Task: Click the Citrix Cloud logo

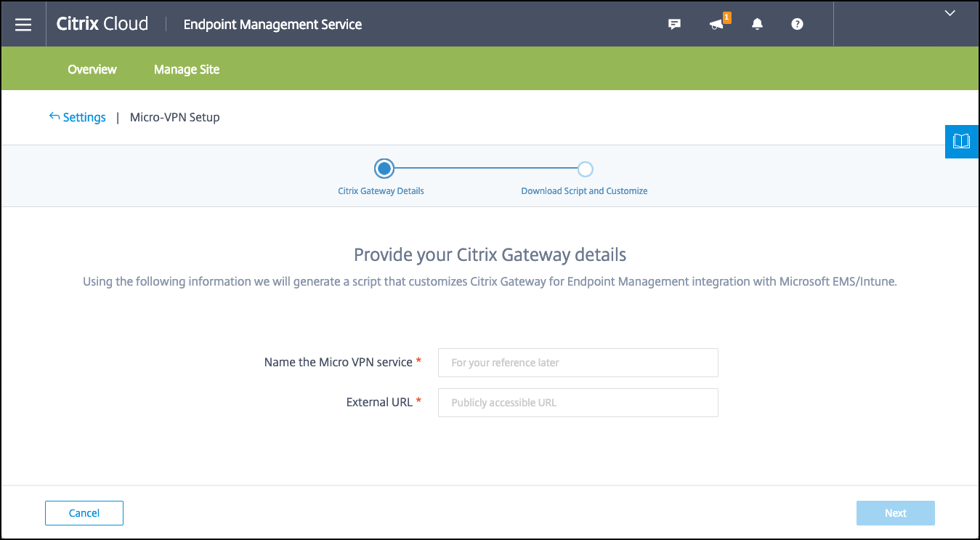Action: pyautogui.click(x=102, y=24)
